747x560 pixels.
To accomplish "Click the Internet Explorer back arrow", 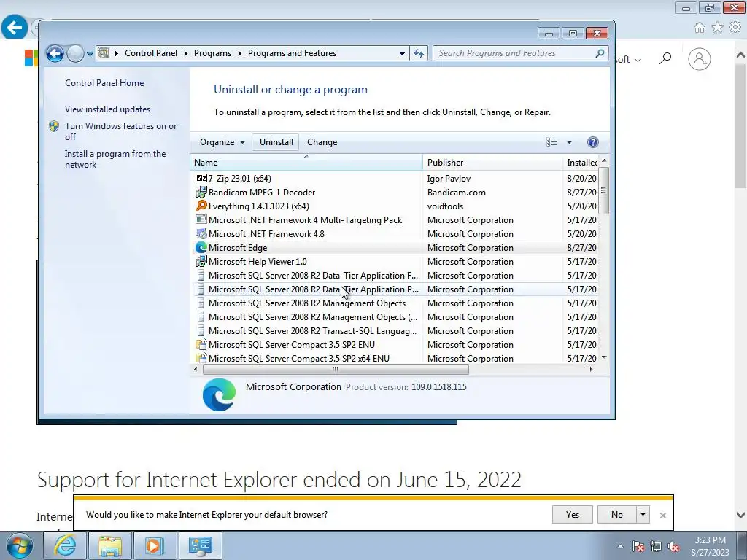I will click(14, 28).
